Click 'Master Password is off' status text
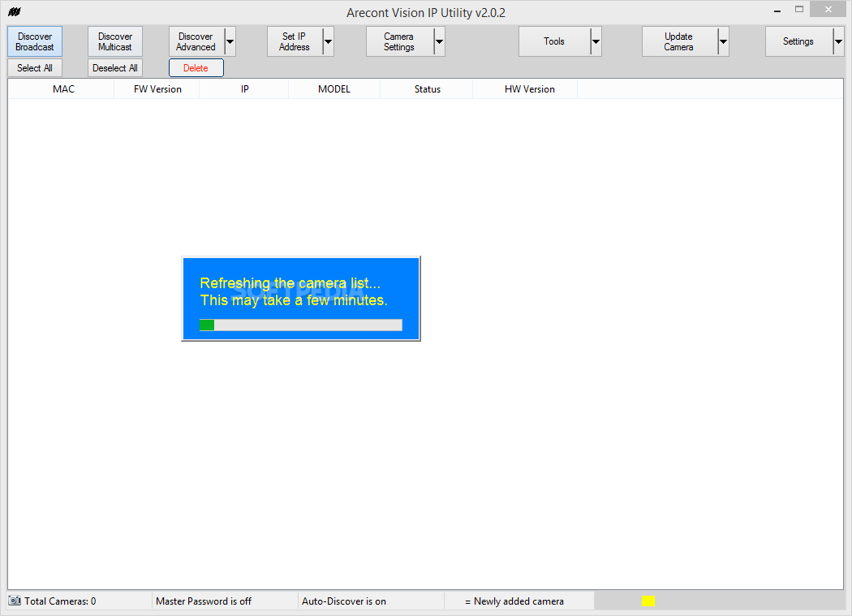Image resolution: width=852 pixels, height=616 pixels. pos(204,601)
